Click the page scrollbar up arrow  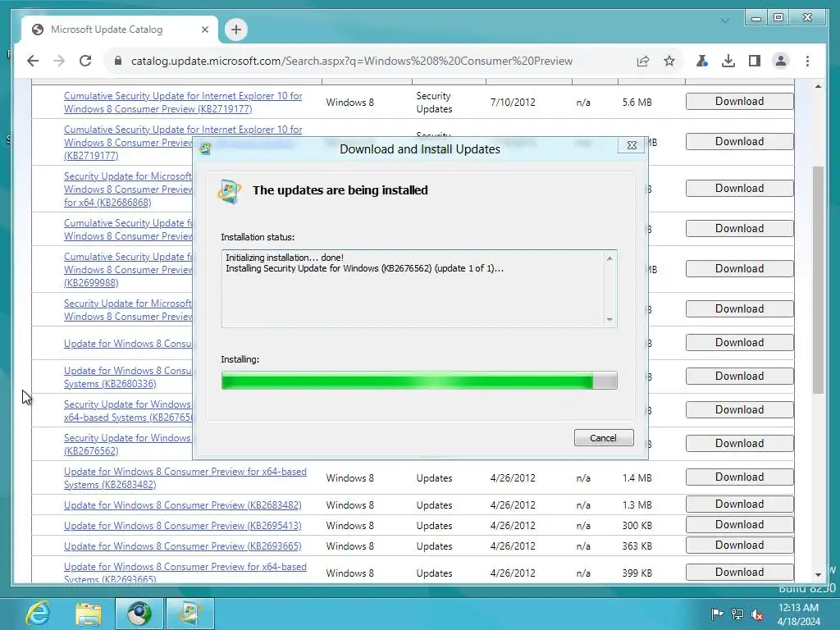coord(818,86)
